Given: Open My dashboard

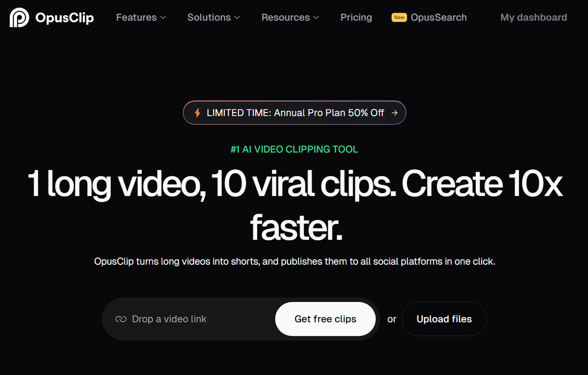Looking at the screenshot, I should pos(534,18).
